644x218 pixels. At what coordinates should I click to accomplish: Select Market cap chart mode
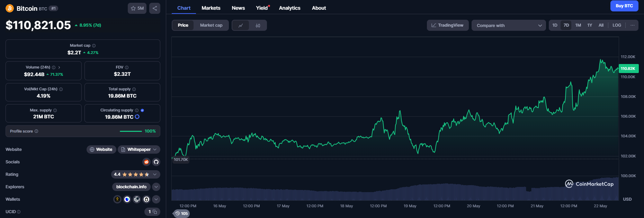[x=211, y=25]
